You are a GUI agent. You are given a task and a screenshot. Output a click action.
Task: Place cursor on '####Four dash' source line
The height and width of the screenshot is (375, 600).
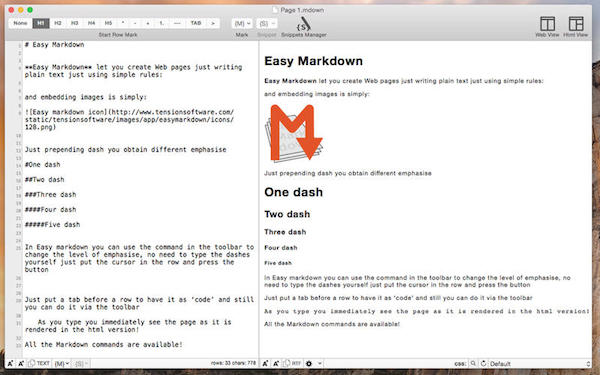50,209
